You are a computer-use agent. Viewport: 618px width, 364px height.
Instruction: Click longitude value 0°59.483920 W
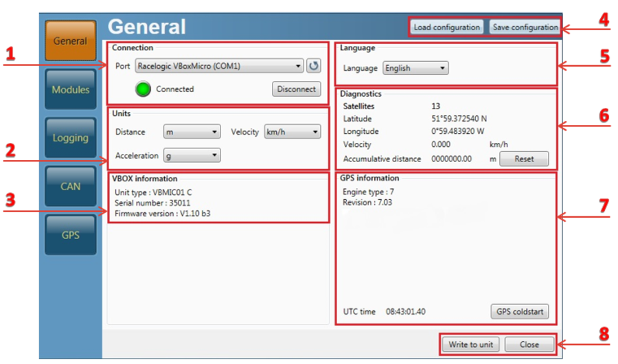pyautogui.click(x=457, y=131)
